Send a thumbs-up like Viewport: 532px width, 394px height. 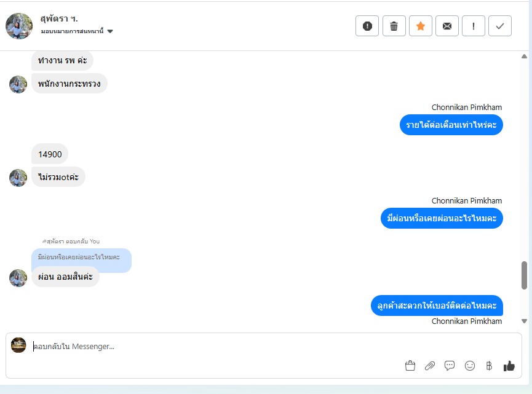pyautogui.click(x=509, y=366)
